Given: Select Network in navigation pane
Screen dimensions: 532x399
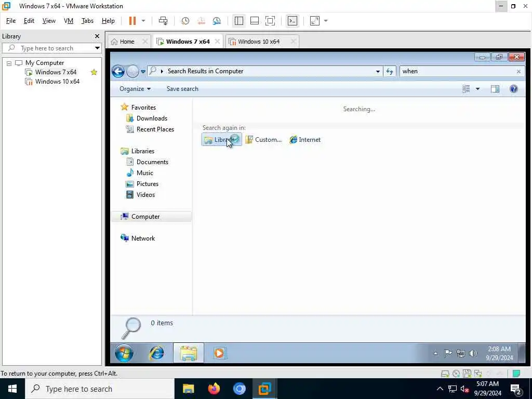Looking at the screenshot, I should [143, 238].
